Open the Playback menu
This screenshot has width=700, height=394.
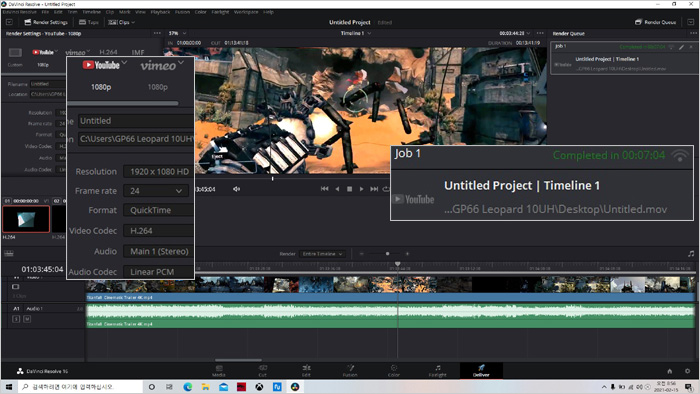[160, 12]
